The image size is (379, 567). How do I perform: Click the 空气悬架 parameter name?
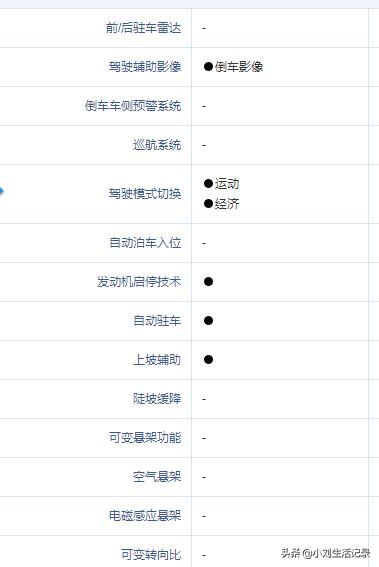157,477
